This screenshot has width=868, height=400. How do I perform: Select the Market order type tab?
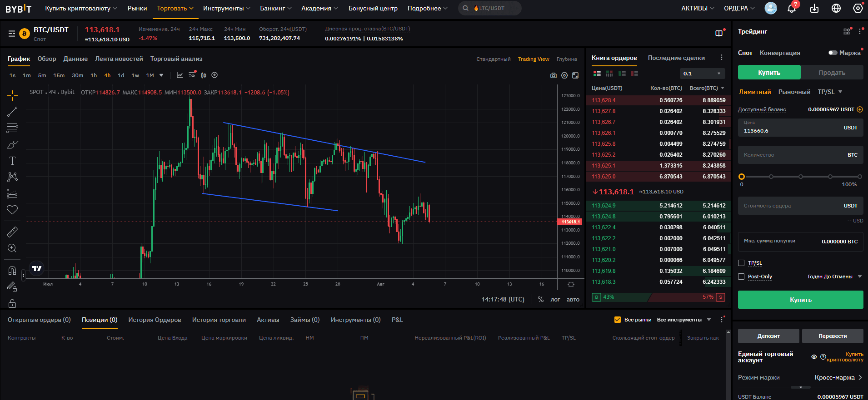pos(794,92)
